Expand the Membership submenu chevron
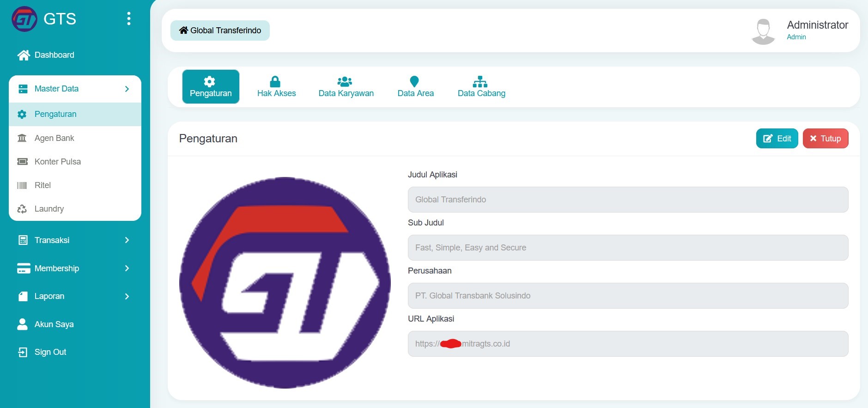 pyautogui.click(x=127, y=268)
